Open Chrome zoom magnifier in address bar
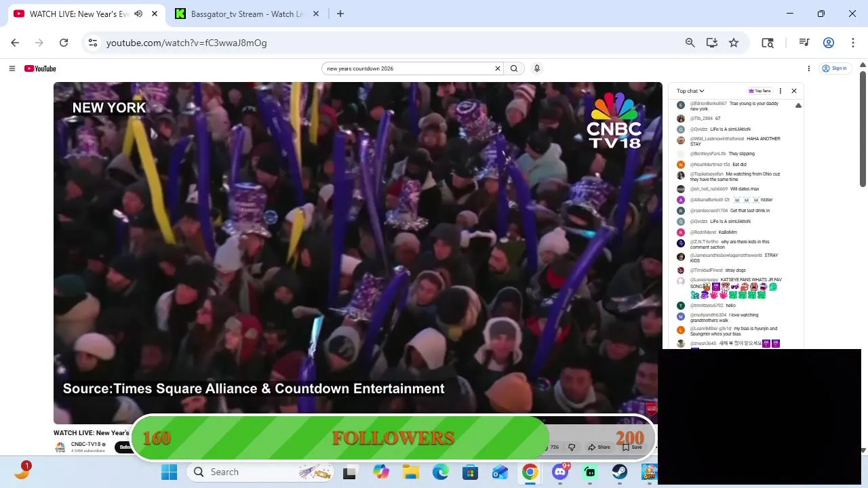Image resolution: width=868 pixels, height=488 pixels. 690,43
